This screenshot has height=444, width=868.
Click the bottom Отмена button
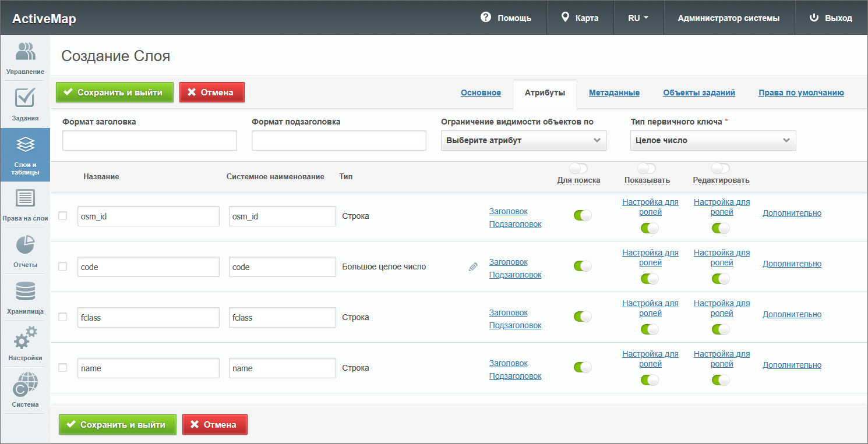[214, 425]
